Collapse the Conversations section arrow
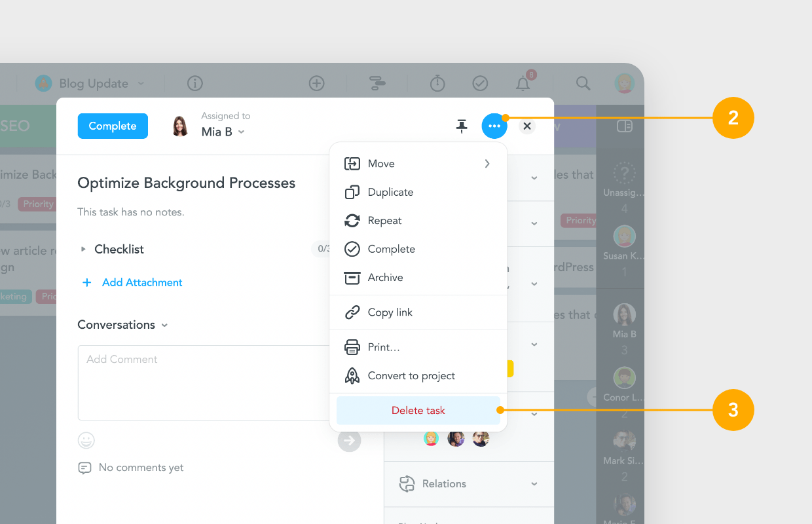812x524 pixels. 164,325
